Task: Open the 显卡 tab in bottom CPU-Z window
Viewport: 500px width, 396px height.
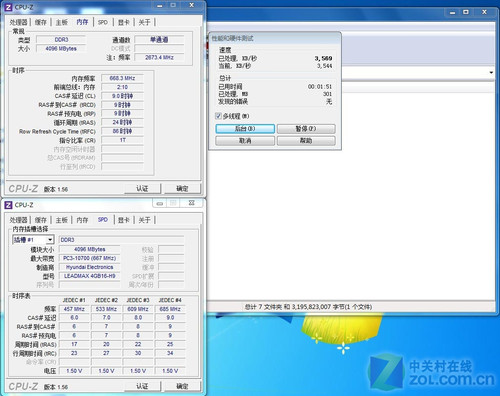Action: (x=123, y=220)
